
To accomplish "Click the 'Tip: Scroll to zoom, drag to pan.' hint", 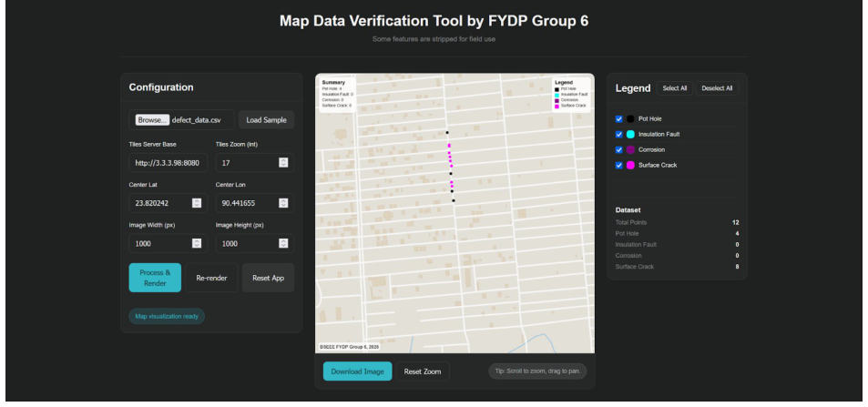I will click(537, 371).
